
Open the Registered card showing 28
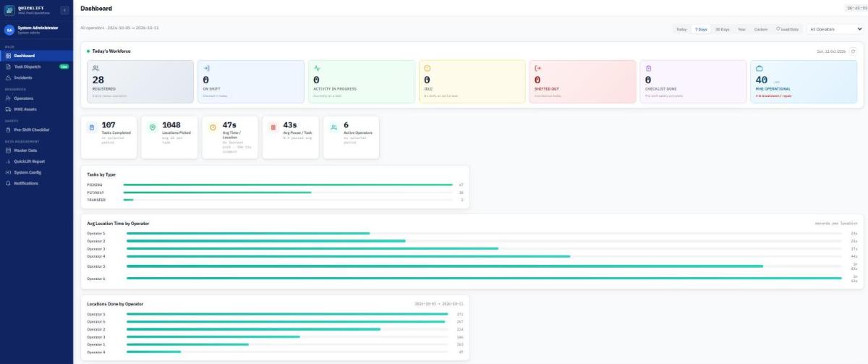coord(140,81)
